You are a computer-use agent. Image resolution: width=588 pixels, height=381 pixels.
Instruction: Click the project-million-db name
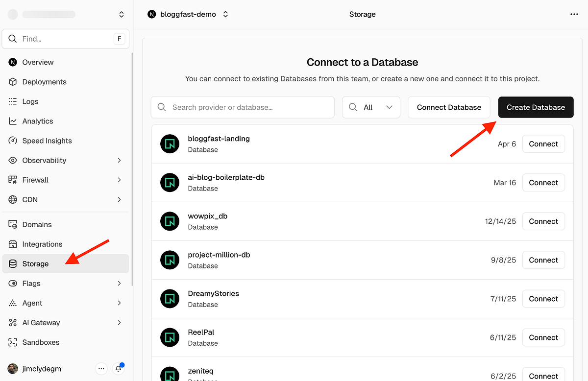click(219, 255)
